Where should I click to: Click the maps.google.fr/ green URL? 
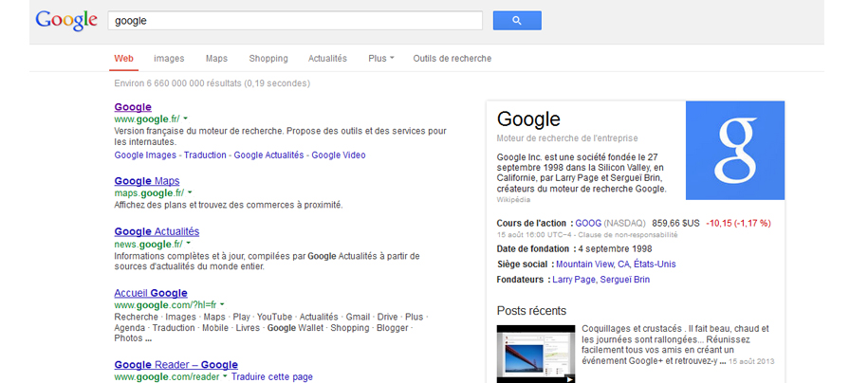[149, 192]
